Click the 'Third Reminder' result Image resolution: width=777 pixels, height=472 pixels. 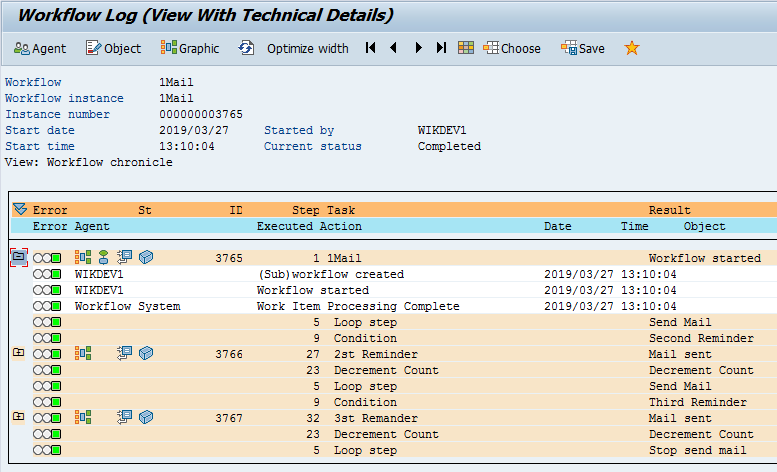pos(698,402)
